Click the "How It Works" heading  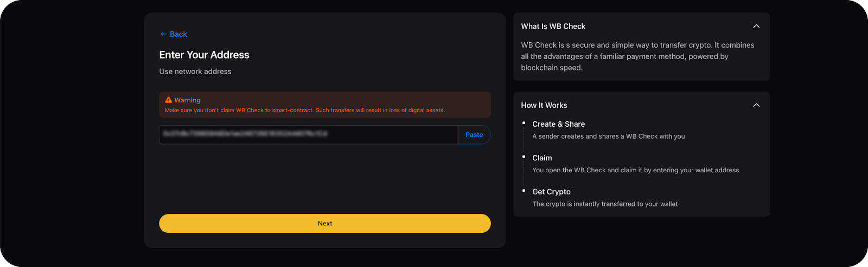544,106
